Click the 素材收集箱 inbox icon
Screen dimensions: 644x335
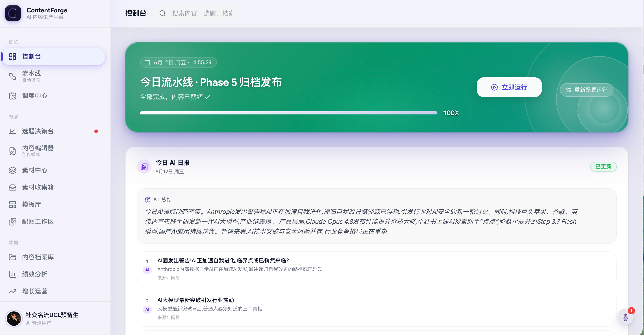(x=13, y=188)
